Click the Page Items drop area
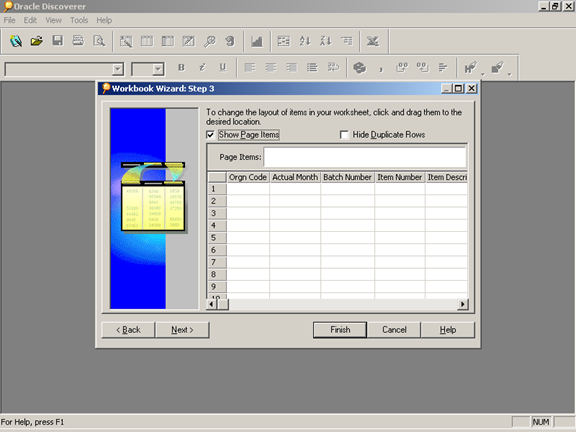The image size is (576, 432). 365,157
